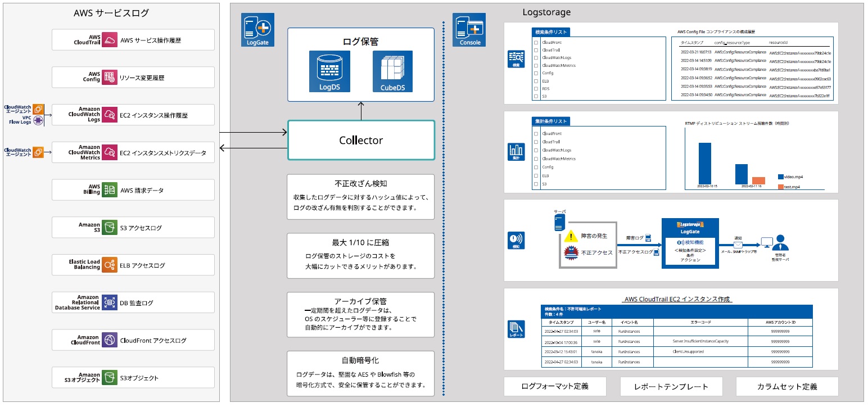Check RDS in the 検索条件リスト
The image size is (868, 407).
[536, 89]
